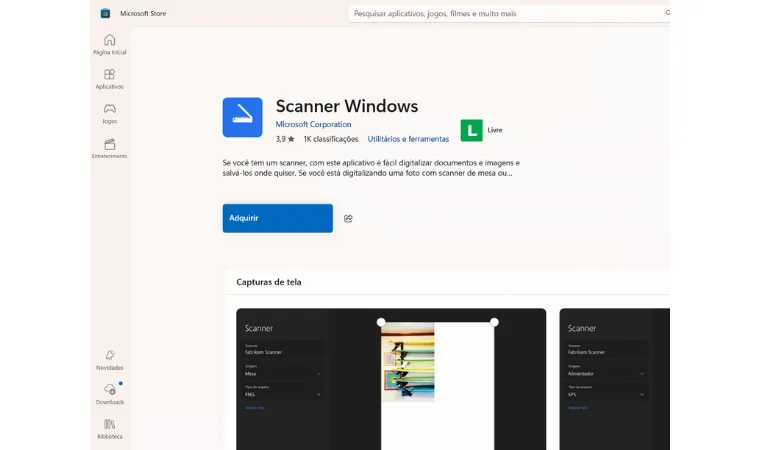760x450 pixels.
Task: Click the search magnifier icon
Action: point(667,13)
